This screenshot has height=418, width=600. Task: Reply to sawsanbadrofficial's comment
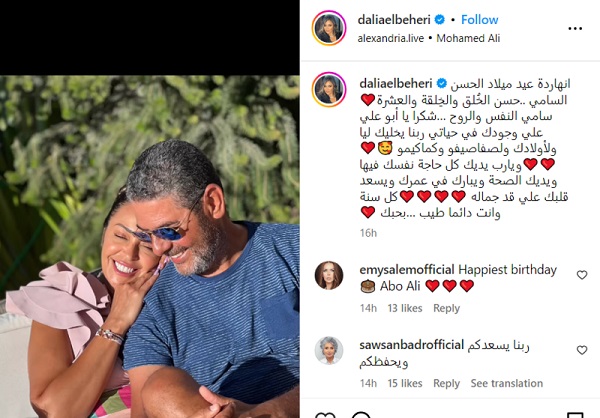pos(446,383)
